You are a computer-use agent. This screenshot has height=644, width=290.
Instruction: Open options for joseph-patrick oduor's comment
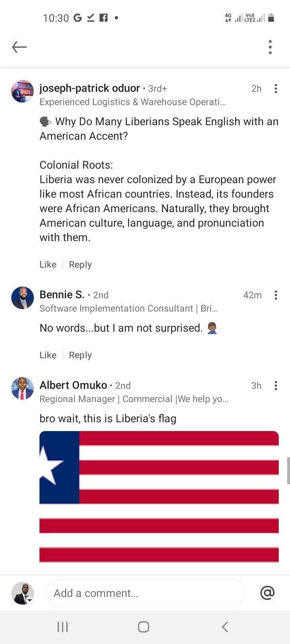pyautogui.click(x=276, y=89)
